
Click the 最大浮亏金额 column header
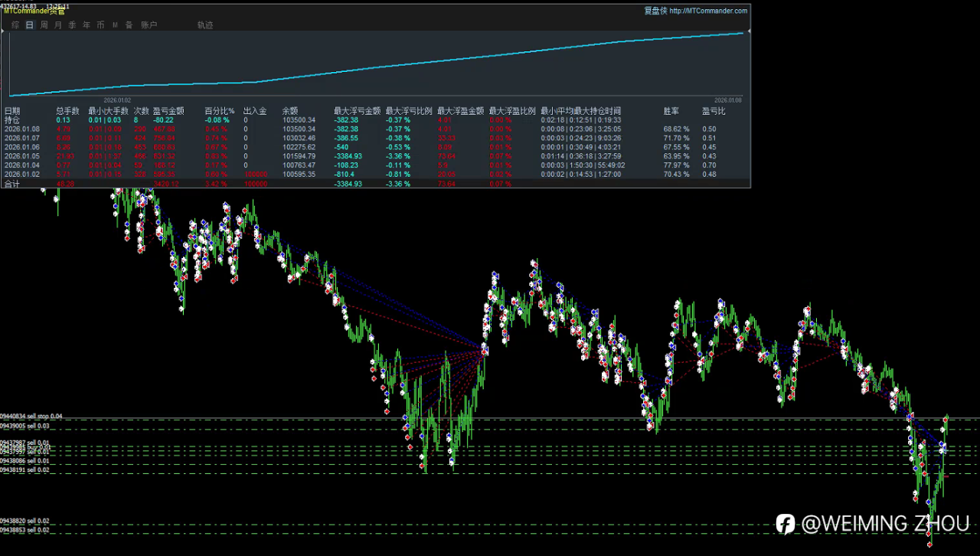[357, 111]
